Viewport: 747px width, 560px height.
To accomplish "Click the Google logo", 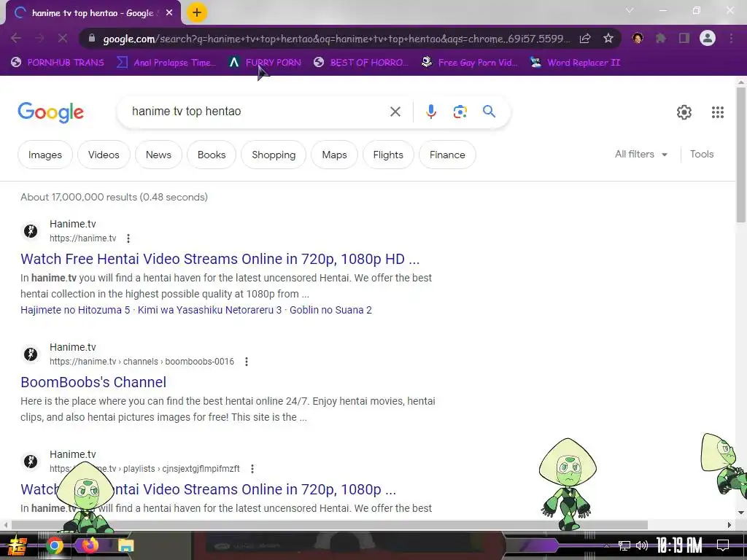I will 50,112.
